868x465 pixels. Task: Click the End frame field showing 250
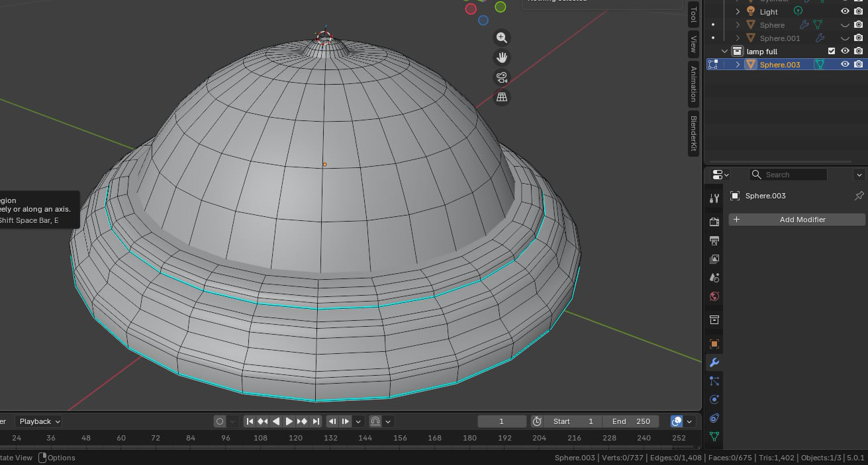coord(631,421)
